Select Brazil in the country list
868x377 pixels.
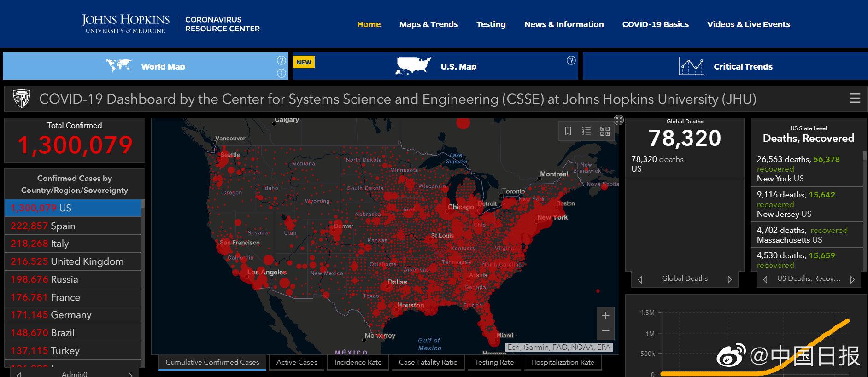click(x=73, y=333)
